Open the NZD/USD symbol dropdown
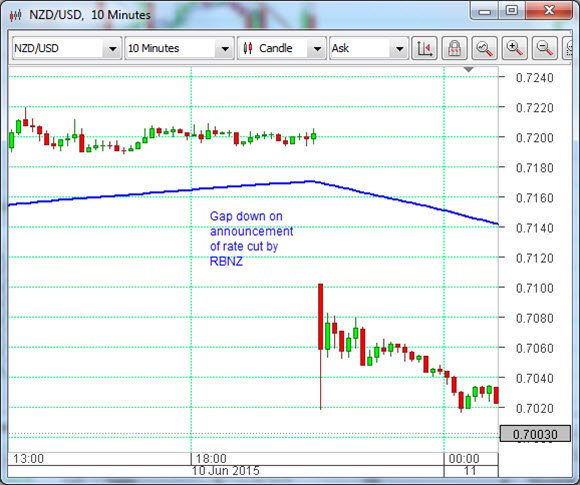The height and width of the screenshot is (485, 580). point(67,48)
